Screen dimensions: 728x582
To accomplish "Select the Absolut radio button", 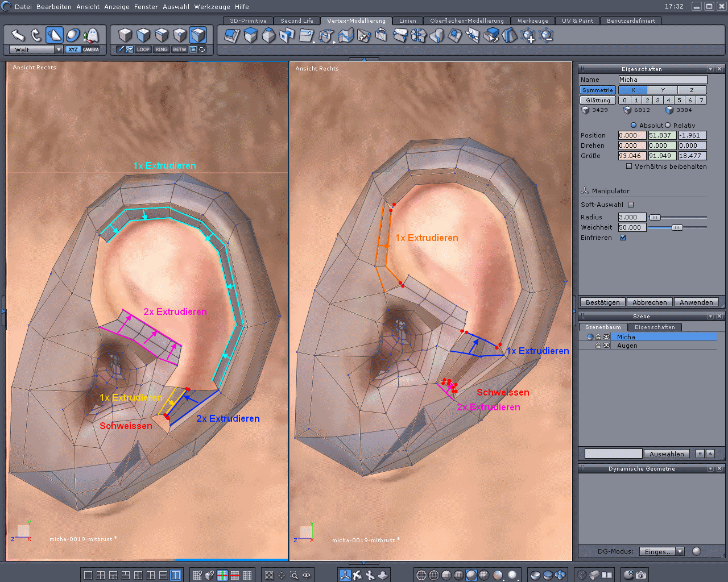I will coord(634,125).
